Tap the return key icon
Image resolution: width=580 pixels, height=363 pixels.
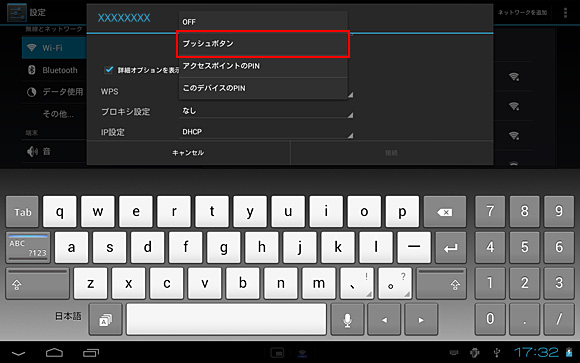[450, 248]
